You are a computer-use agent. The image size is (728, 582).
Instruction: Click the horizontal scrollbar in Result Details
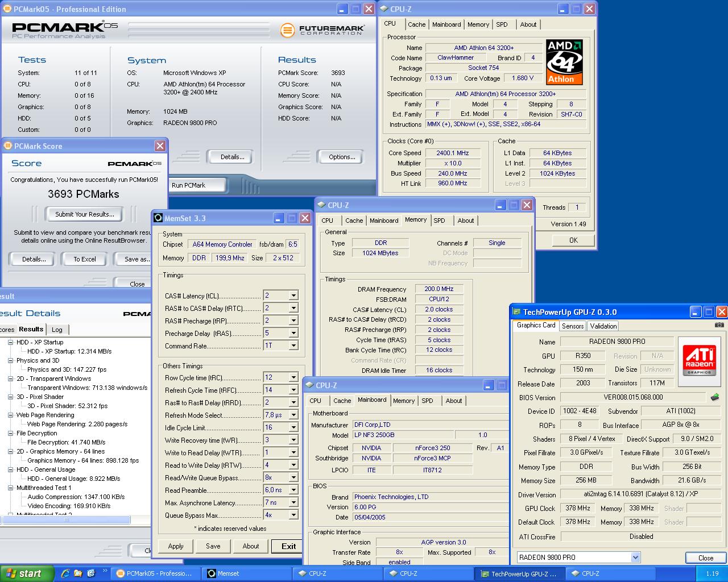[x=65, y=520]
